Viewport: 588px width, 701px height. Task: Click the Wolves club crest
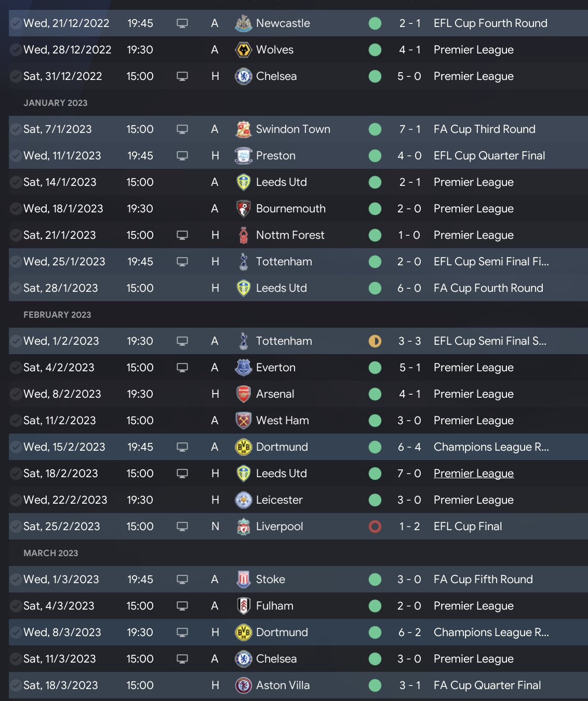[x=243, y=50]
